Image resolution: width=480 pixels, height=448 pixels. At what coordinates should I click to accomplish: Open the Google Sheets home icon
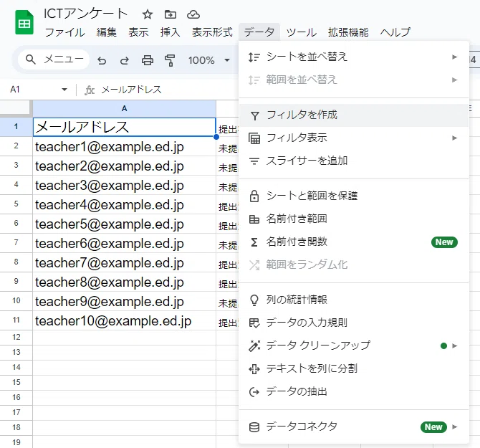tap(24, 22)
